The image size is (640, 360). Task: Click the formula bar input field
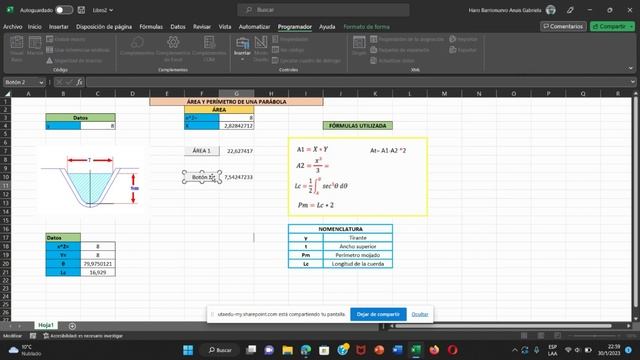coord(357,82)
